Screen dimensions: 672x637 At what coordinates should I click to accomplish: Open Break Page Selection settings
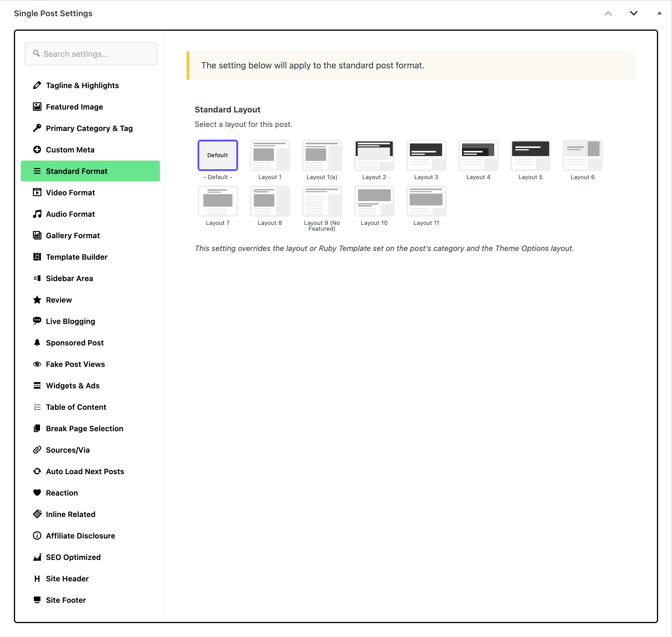click(x=90, y=428)
